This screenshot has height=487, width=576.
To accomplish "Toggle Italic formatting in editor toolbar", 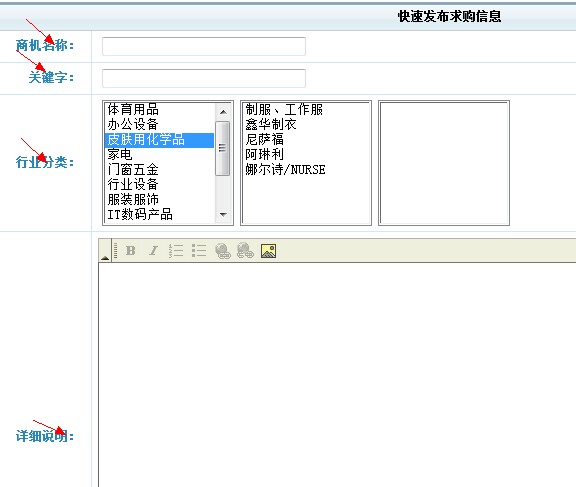I will (x=154, y=251).
